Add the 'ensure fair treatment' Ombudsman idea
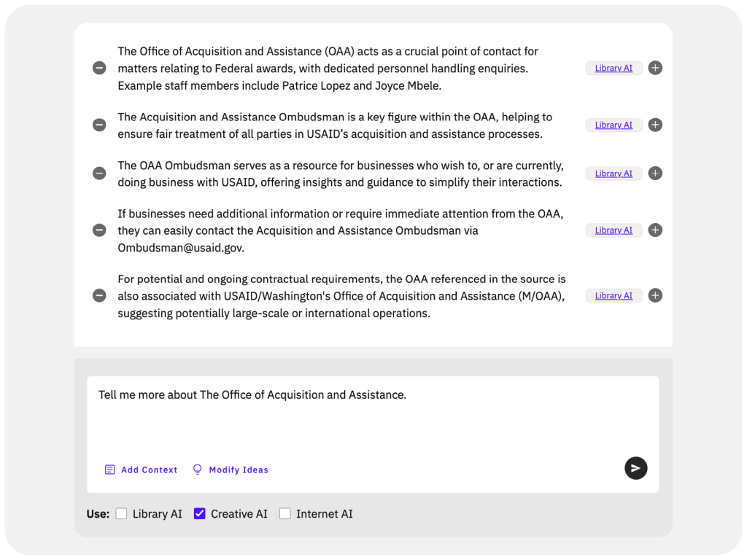This screenshot has height=560, width=747. pos(655,125)
